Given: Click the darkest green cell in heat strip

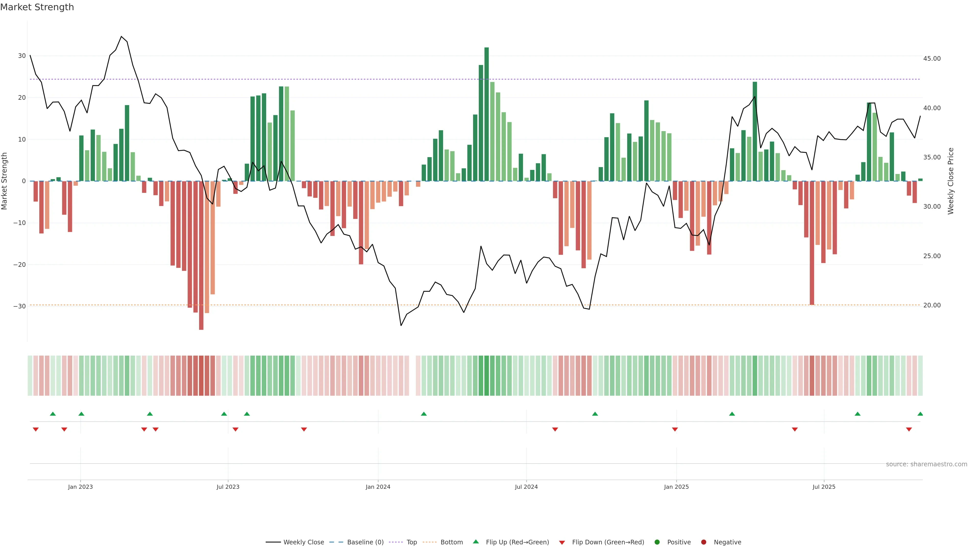Looking at the screenshot, I should 487,375.
